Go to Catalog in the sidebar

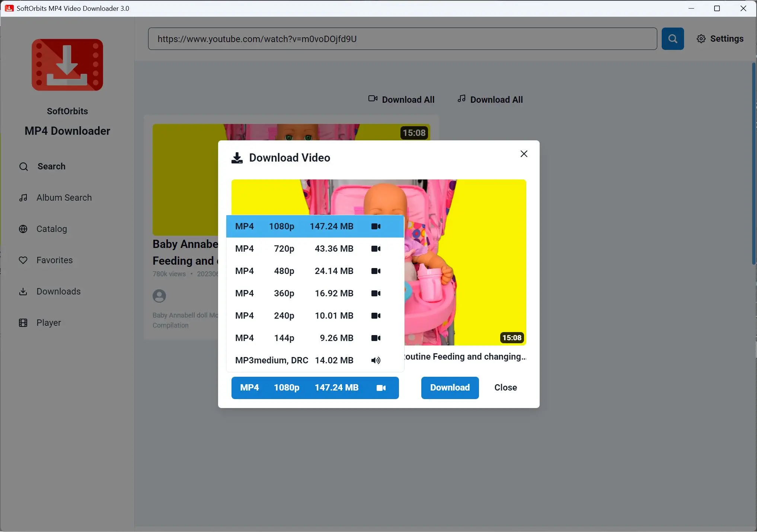[x=52, y=229]
